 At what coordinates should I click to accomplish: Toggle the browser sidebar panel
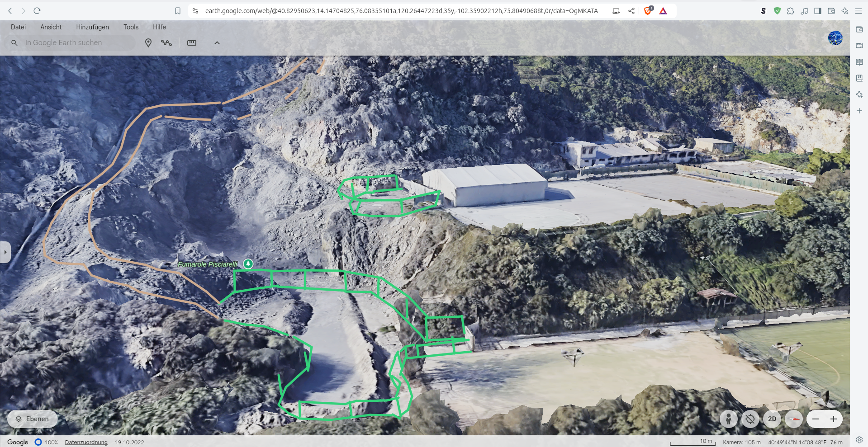point(818,11)
